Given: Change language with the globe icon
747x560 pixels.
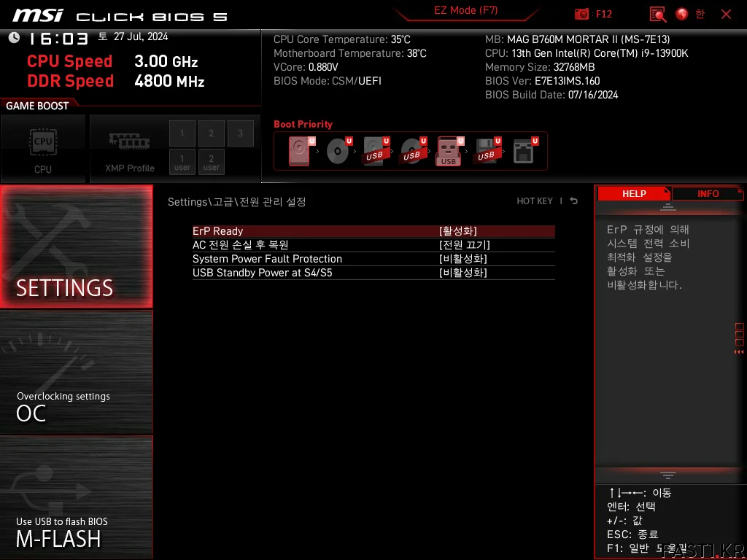Looking at the screenshot, I should (682, 14).
